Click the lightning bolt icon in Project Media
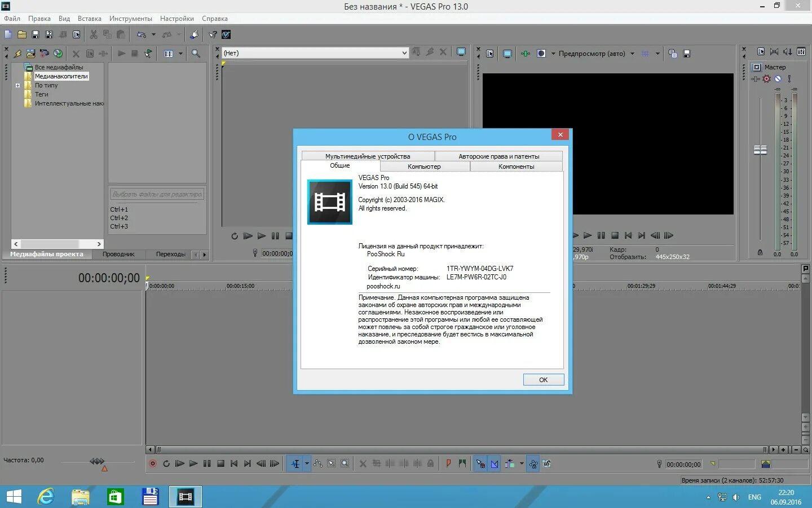812x508 pixels. [x=17, y=54]
